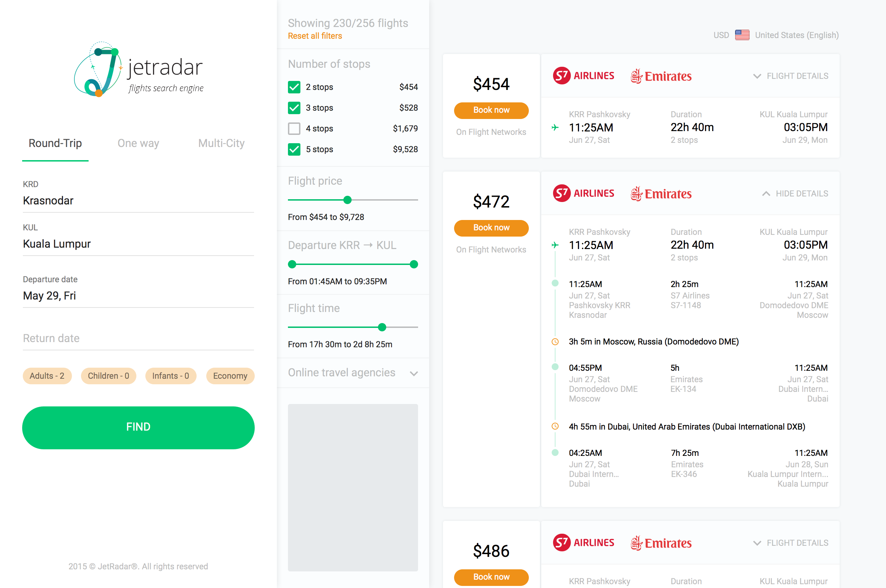Click Book now for $472 flight

[491, 228]
